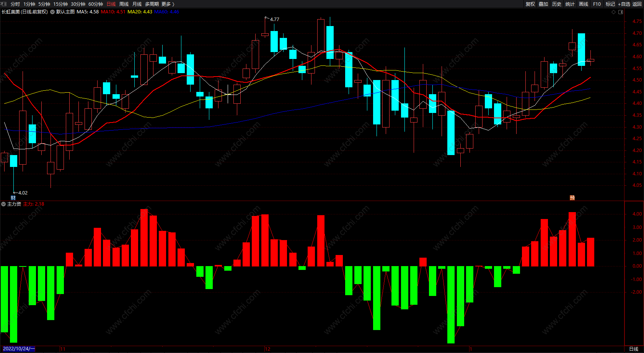
Task: Collapse the side panel via top-left arrow icon
Action: pyautogui.click(x=5, y=4)
